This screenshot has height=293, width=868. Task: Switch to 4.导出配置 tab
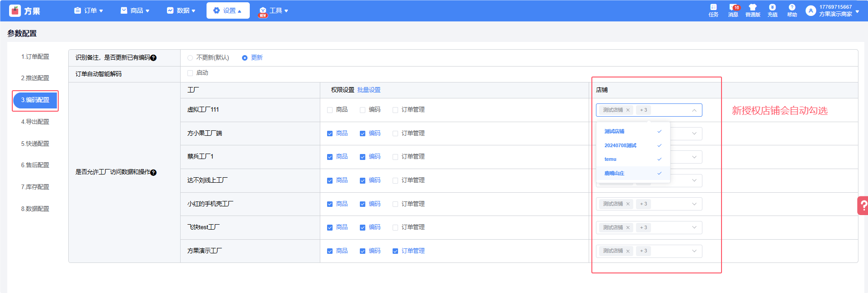[35, 122]
